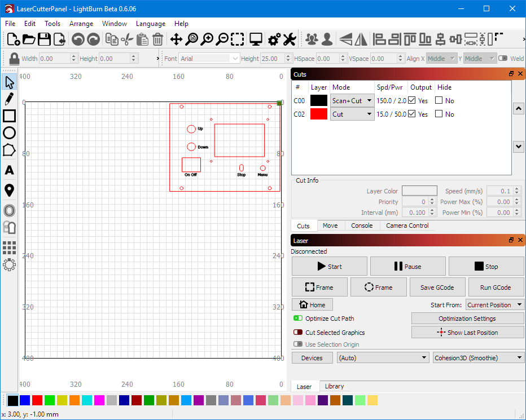Select the Draw Lines pencil tool
This screenshot has width=526, height=420.
[9, 99]
